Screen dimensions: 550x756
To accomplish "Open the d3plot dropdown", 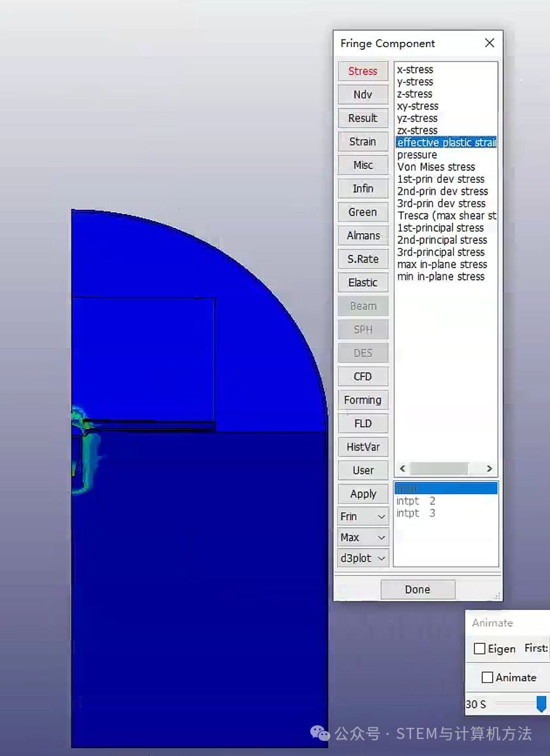I will click(363, 559).
